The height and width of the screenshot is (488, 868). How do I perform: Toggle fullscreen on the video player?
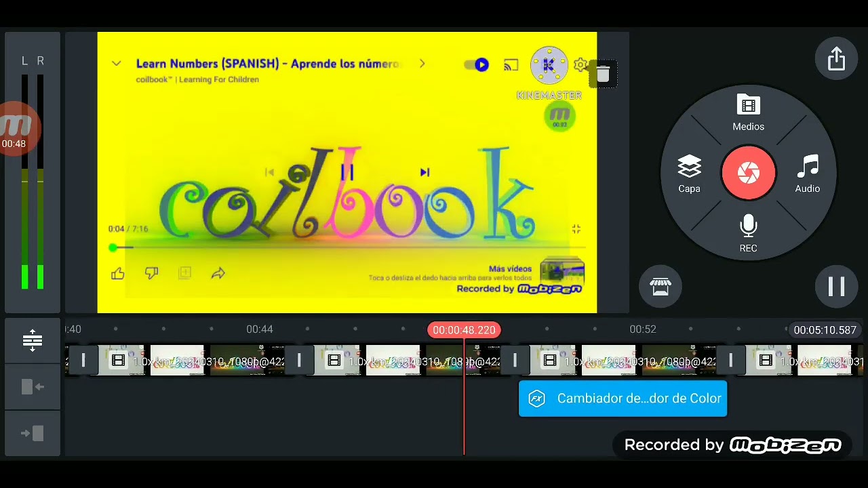[x=576, y=229]
